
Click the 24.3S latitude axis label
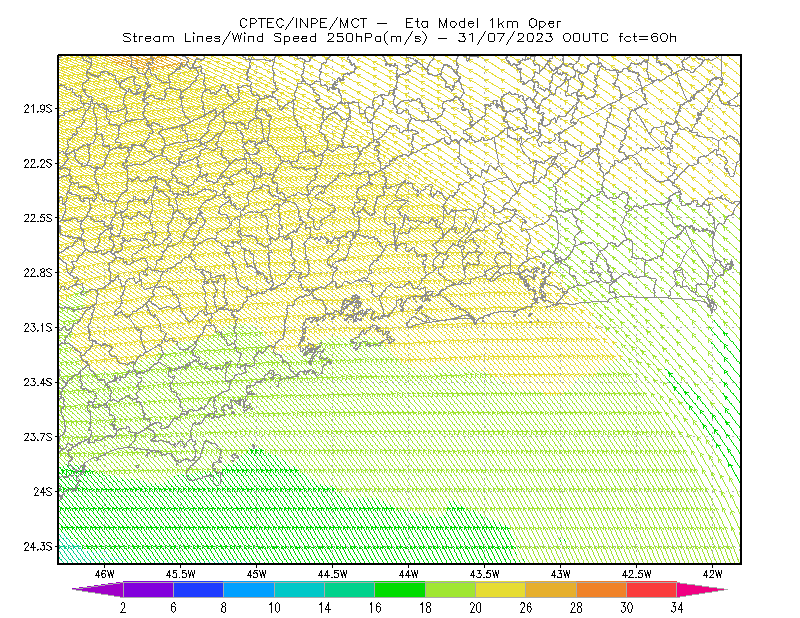tap(38, 547)
